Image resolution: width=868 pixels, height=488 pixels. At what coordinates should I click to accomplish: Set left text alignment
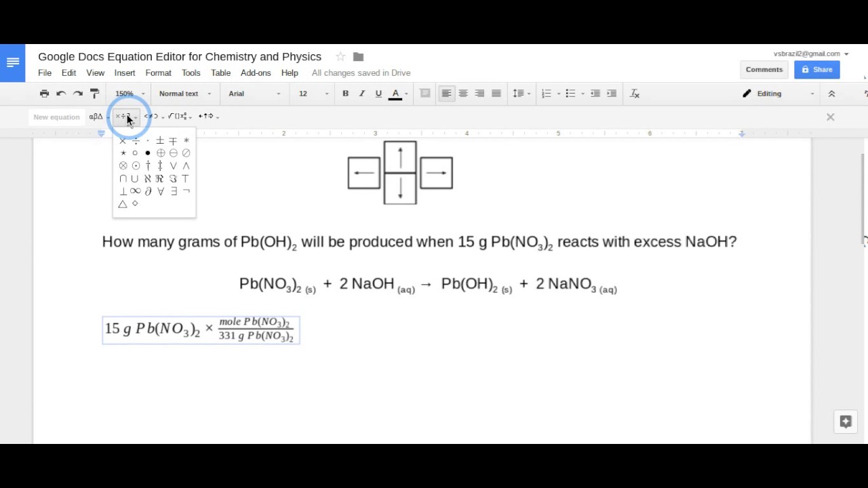(x=446, y=94)
